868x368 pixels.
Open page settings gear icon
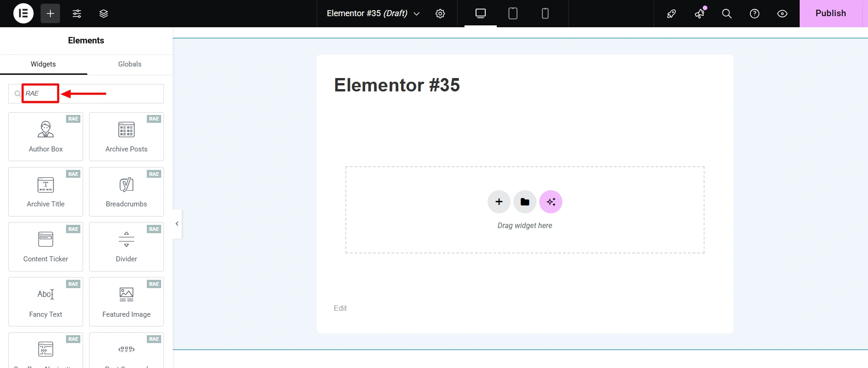pos(440,13)
